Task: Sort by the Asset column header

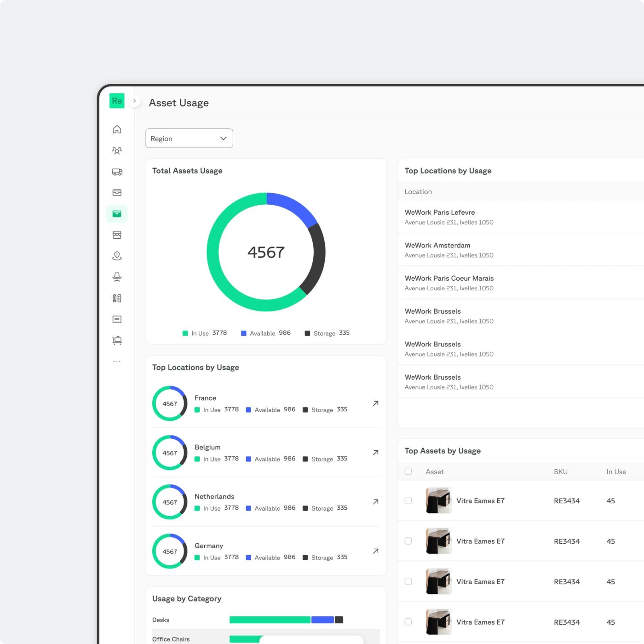Action: (x=435, y=471)
